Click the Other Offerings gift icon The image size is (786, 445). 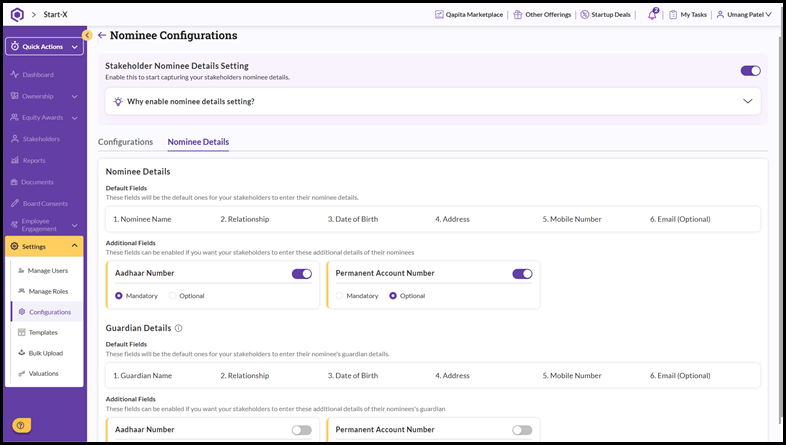518,15
